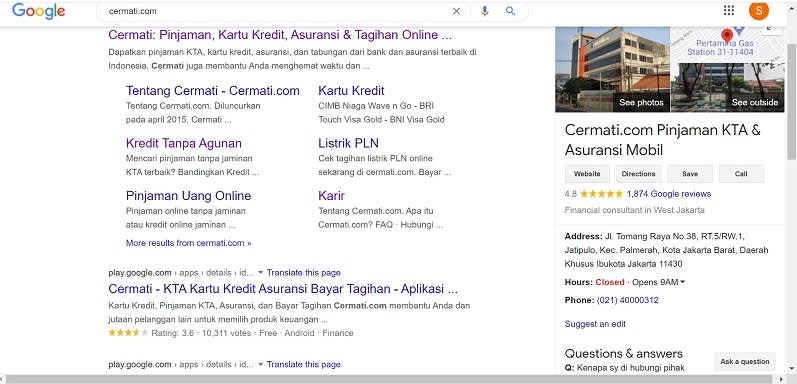Start voice search with the microphone
The width and height of the screenshot is (797, 384).
[484, 11]
